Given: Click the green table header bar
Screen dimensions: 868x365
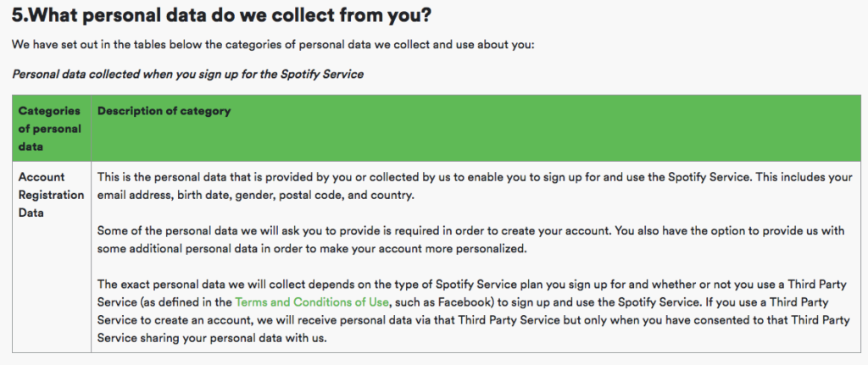Looking at the screenshot, I should (437, 129).
